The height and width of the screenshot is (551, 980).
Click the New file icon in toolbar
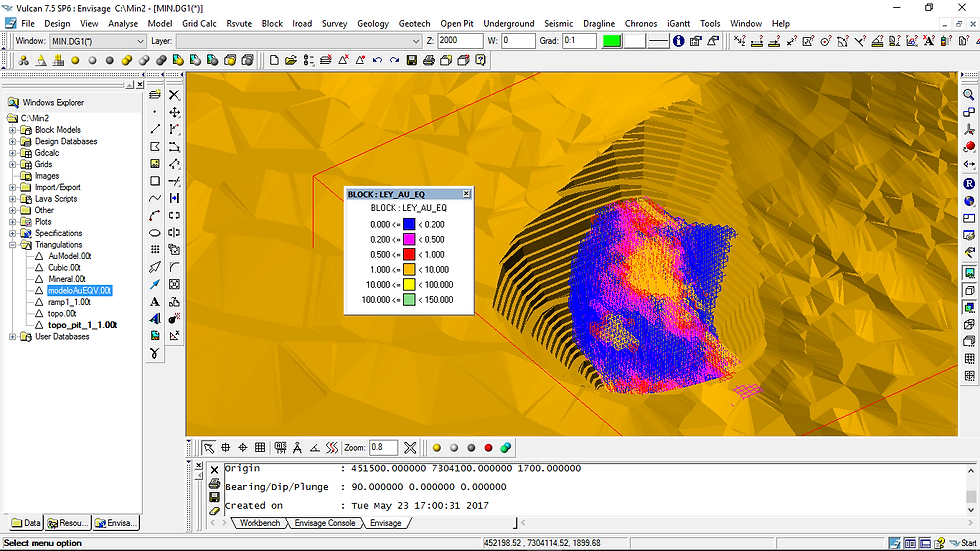coord(274,60)
